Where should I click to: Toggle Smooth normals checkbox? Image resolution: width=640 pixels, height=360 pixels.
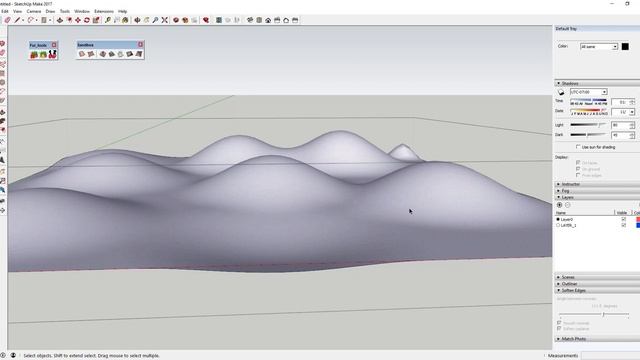click(559, 323)
